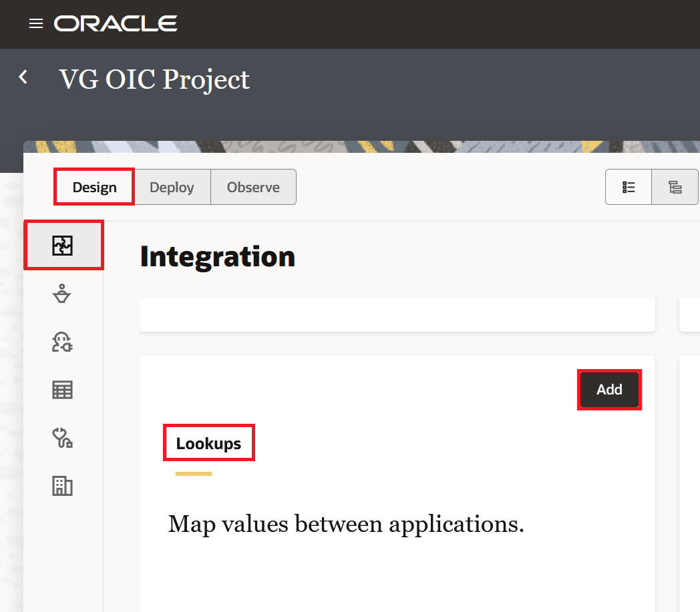Open the robot plug icon in sidebar
The height and width of the screenshot is (612, 700).
62,342
